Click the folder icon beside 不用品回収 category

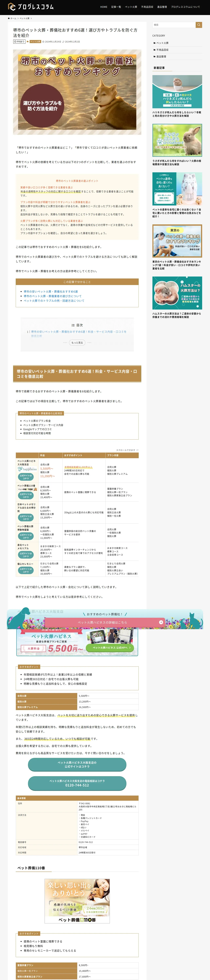[x=154, y=50]
